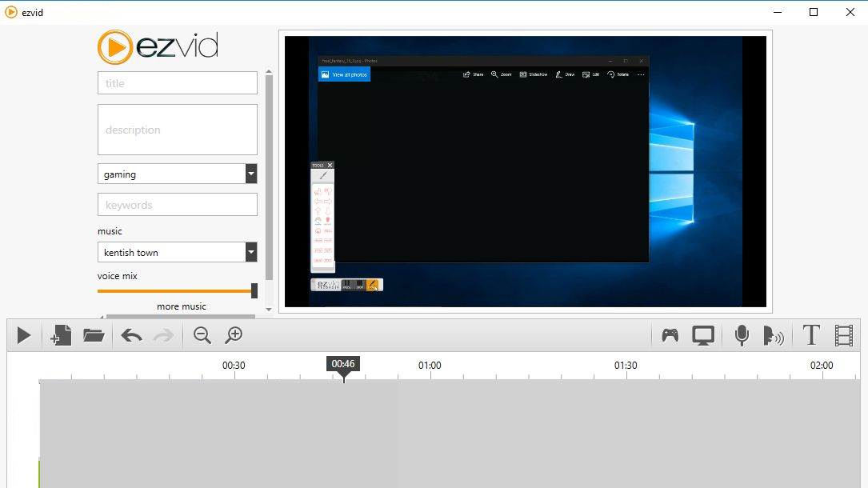
Task: Click the new project icon
Action: pos(61,335)
